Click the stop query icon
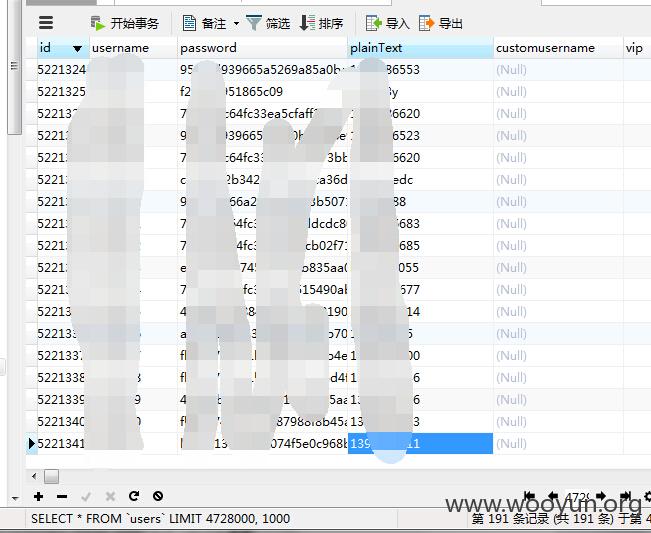This screenshot has width=651, height=533. pyautogui.click(x=158, y=496)
